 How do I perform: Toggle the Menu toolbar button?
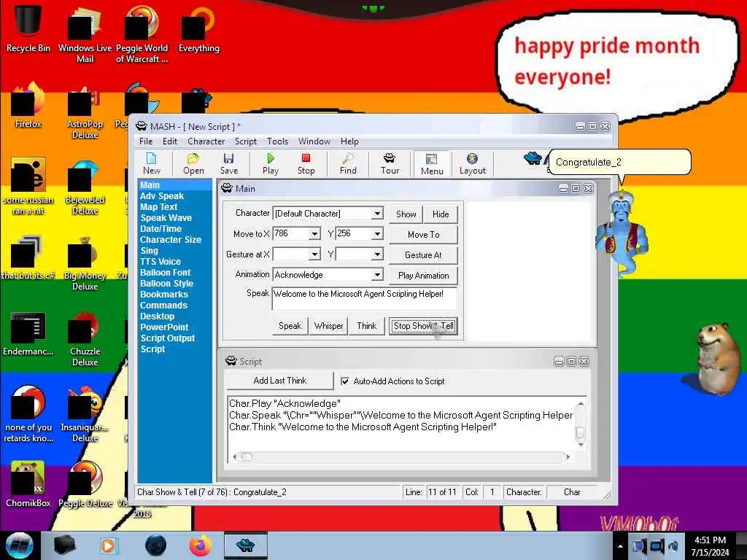point(432,164)
